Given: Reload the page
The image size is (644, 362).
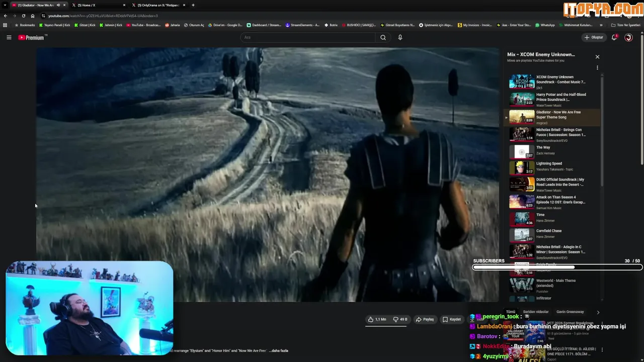Looking at the screenshot, I should click(x=23, y=16).
